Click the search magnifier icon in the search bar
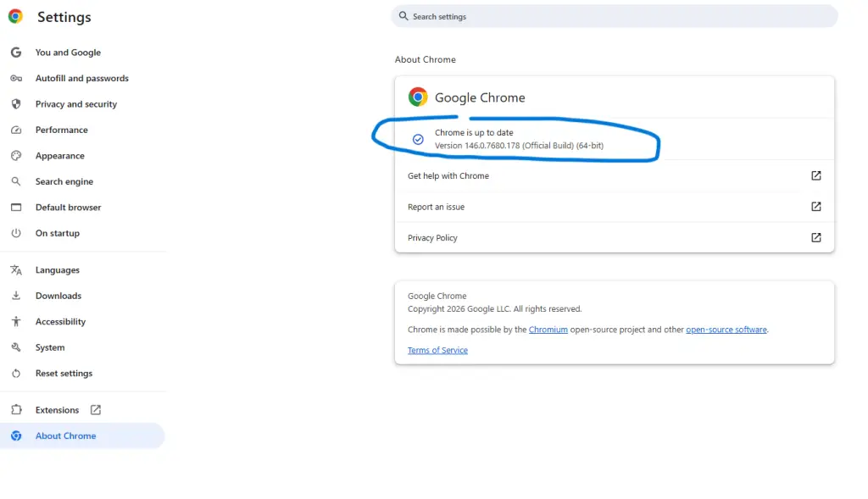Image resolution: width=868 pixels, height=499 pixels. [x=403, y=16]
